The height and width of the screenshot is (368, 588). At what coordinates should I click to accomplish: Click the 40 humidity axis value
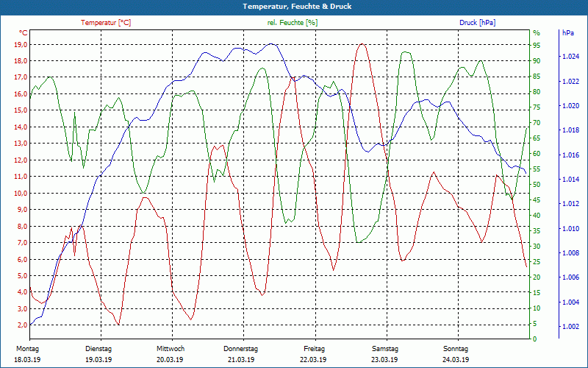[x=537, y=215]
